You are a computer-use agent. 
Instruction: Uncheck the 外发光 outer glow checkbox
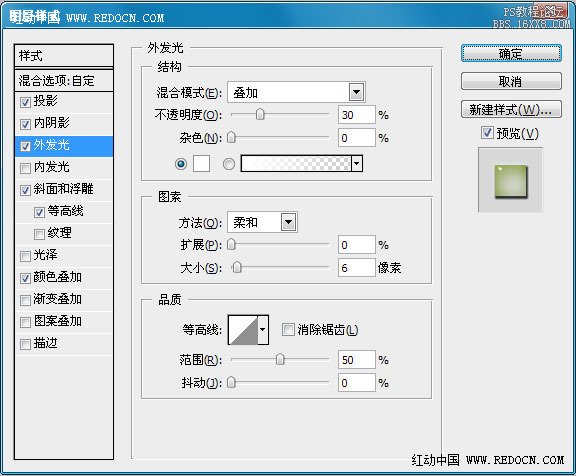click(x=25, y=146)
